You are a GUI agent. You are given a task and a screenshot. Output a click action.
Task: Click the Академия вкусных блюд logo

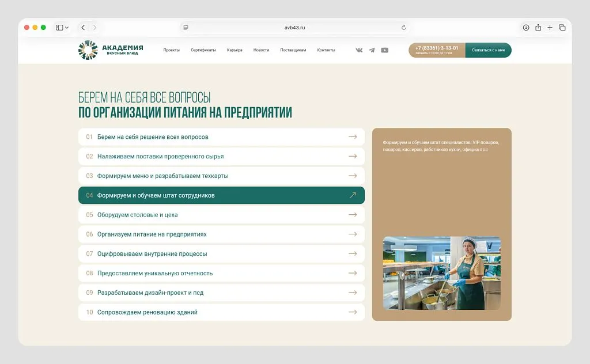[x=111, y=50]
